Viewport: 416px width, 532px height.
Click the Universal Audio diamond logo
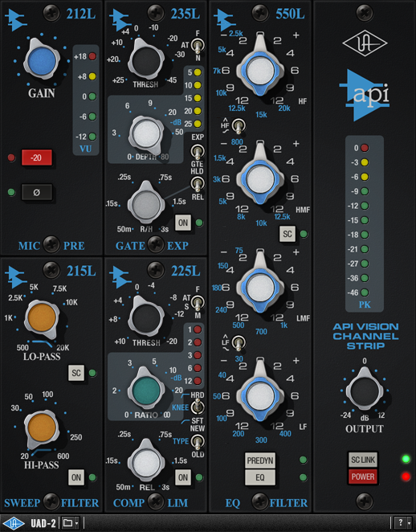[365, 43]
